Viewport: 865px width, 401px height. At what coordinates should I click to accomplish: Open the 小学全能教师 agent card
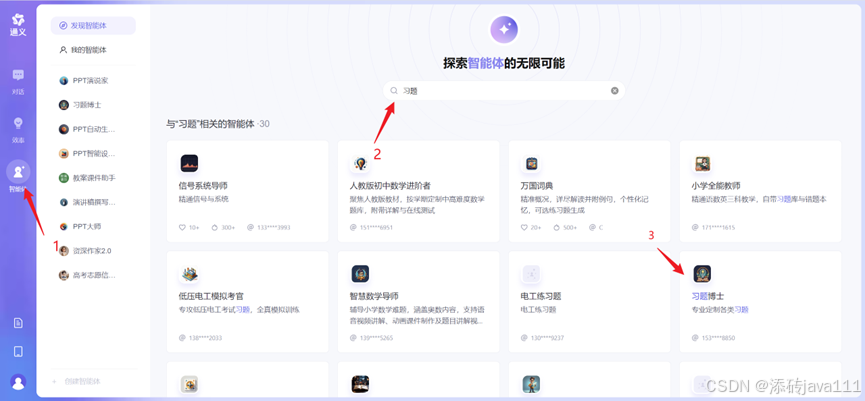coord(760,191)
